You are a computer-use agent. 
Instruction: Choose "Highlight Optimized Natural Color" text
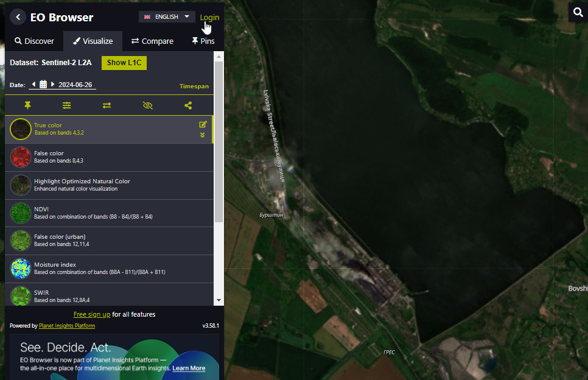point(82,181)
